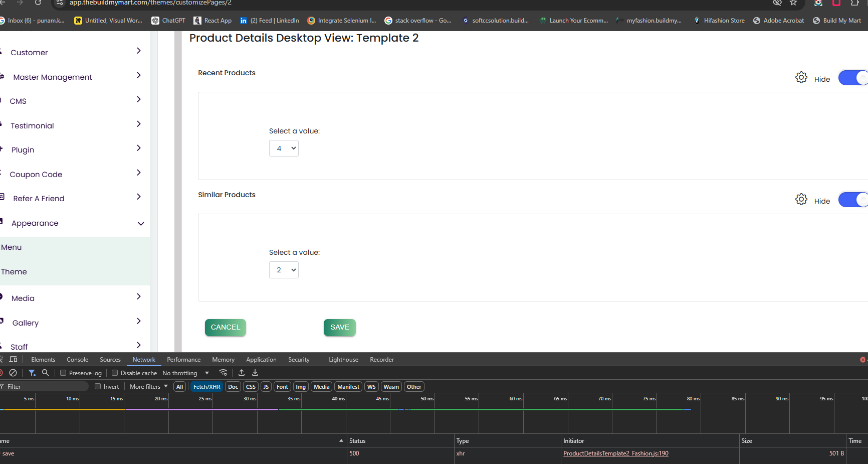Enable Preserve log checkbox
This screenshot has width=868, height=464.
[63, 373]
